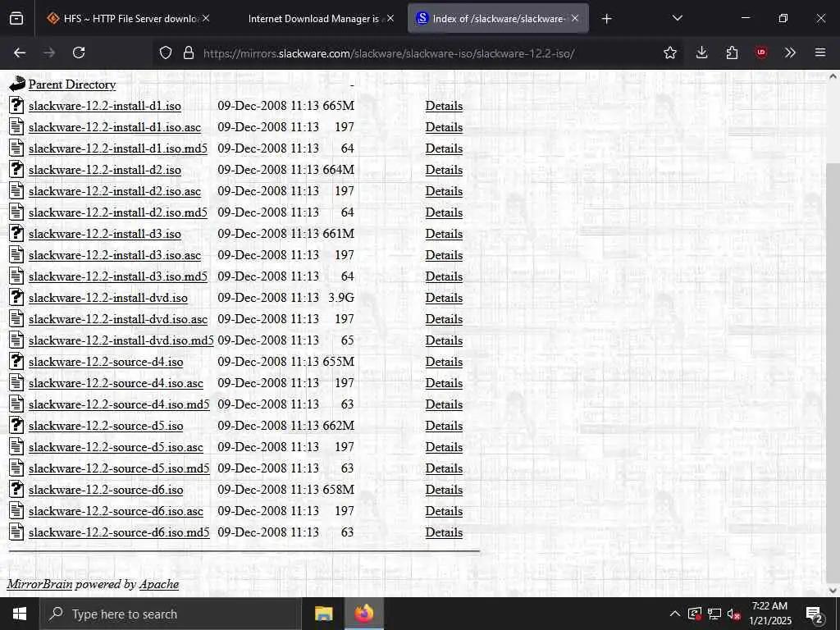The width and height of the screenshot is (840, 630).
Task: Open the Firefox application menu
Action: point(820,52)
